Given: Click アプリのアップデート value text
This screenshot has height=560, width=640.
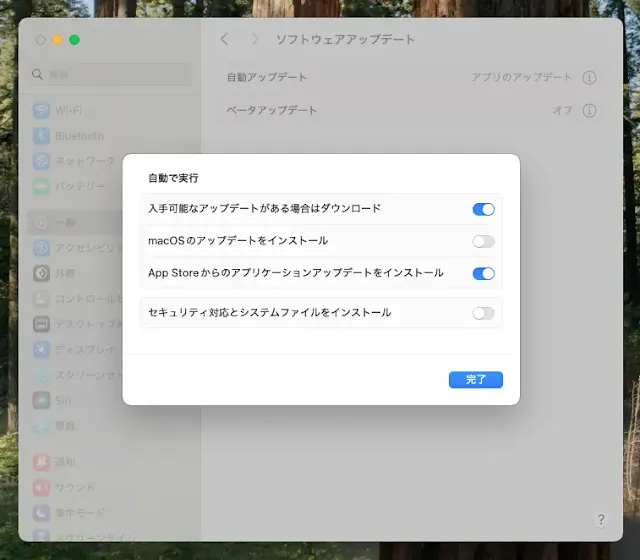Looking at the screenshot, I should [521, 77].
